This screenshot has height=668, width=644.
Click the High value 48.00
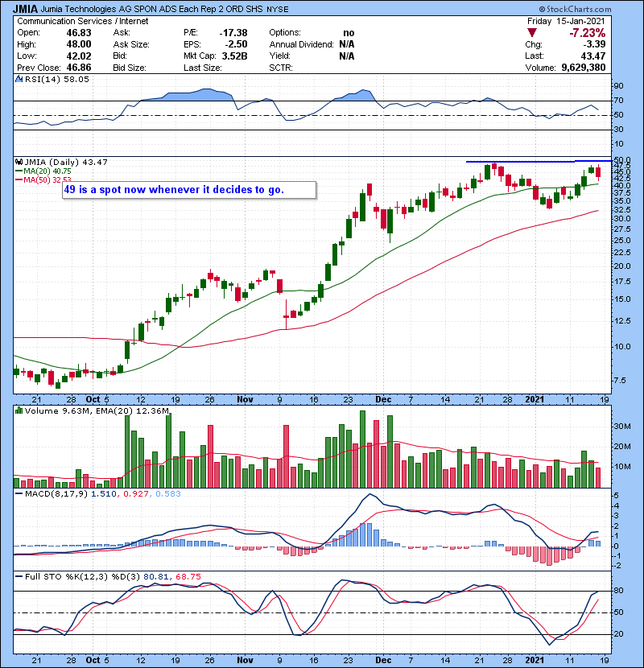79,44
